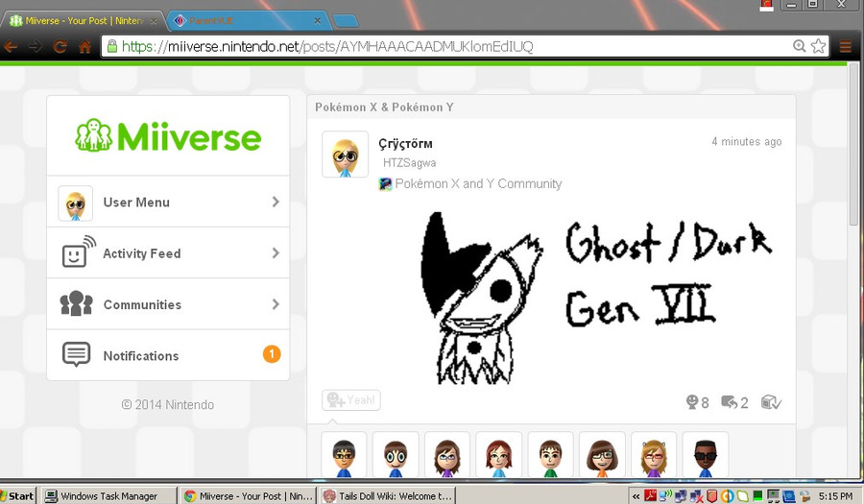Open the Mii wearing a green shirt
The image size is (864, 504).
550,455
